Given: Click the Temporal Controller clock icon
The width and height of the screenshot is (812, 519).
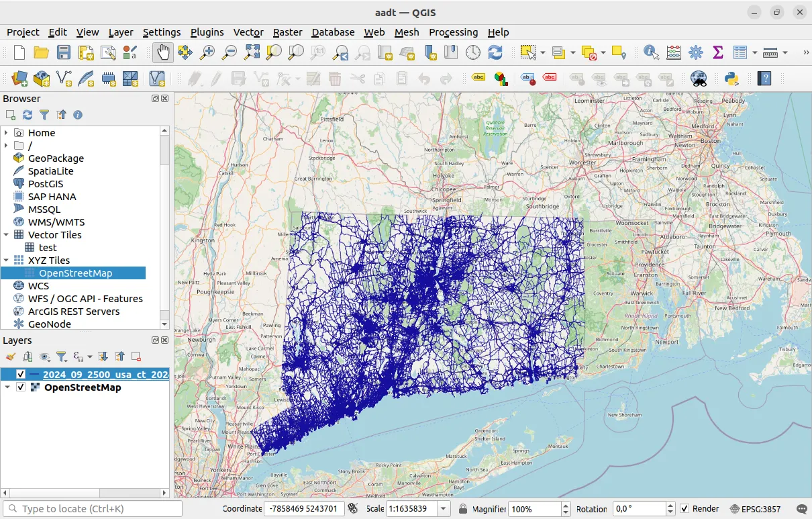Looking at the screenshot, I should pyautogui.click(x=473, y=52).
